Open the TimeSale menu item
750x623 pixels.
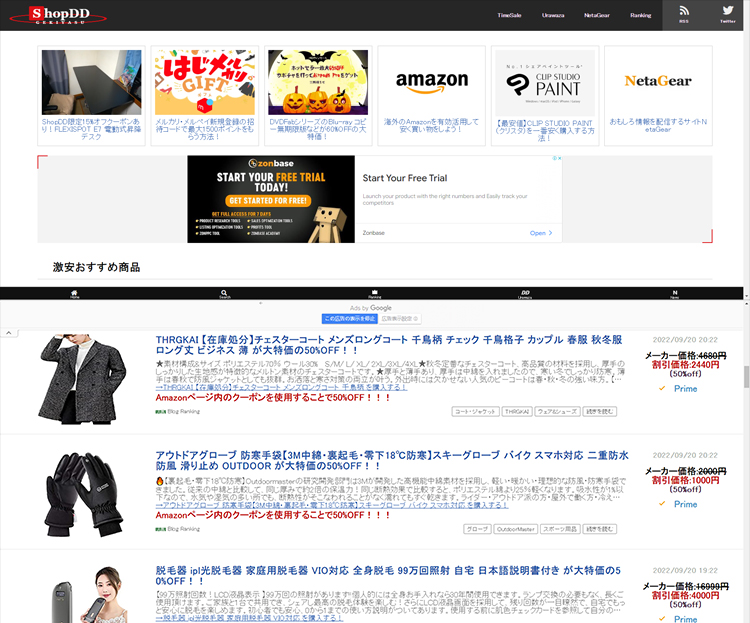click(509, 15)
